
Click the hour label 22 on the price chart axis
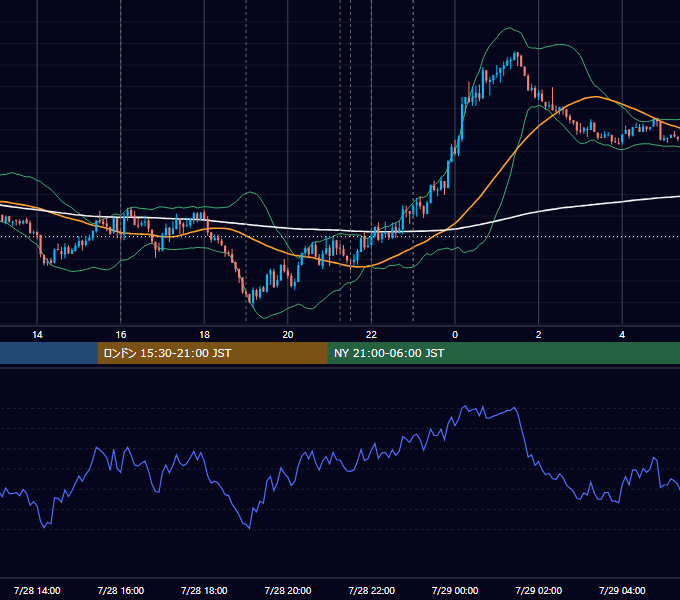[x=371, y=335]
